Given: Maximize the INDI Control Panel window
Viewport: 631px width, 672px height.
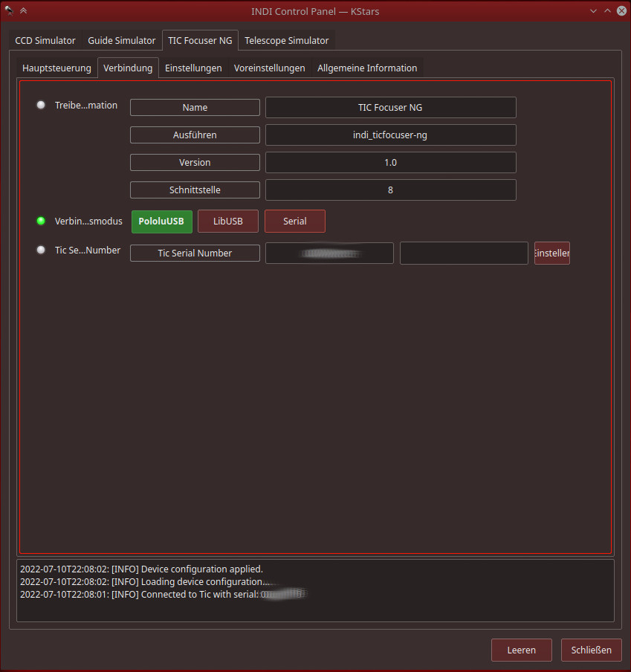Looking at the screenshot, I should tap(607, 10).
